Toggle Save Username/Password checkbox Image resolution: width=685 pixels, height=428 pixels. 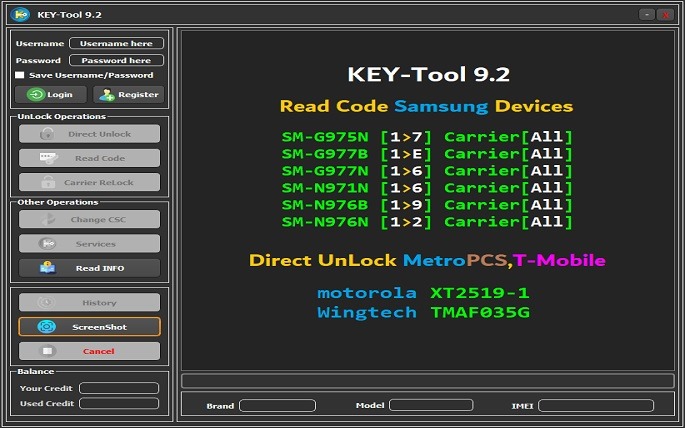(x=20, y=75)
